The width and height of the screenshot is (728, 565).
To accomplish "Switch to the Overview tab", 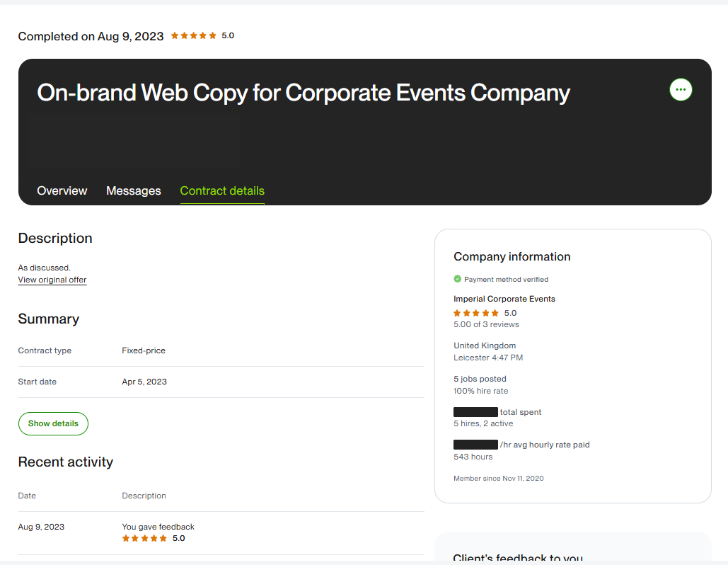I will pyautogui.click(x=62, y=191).
